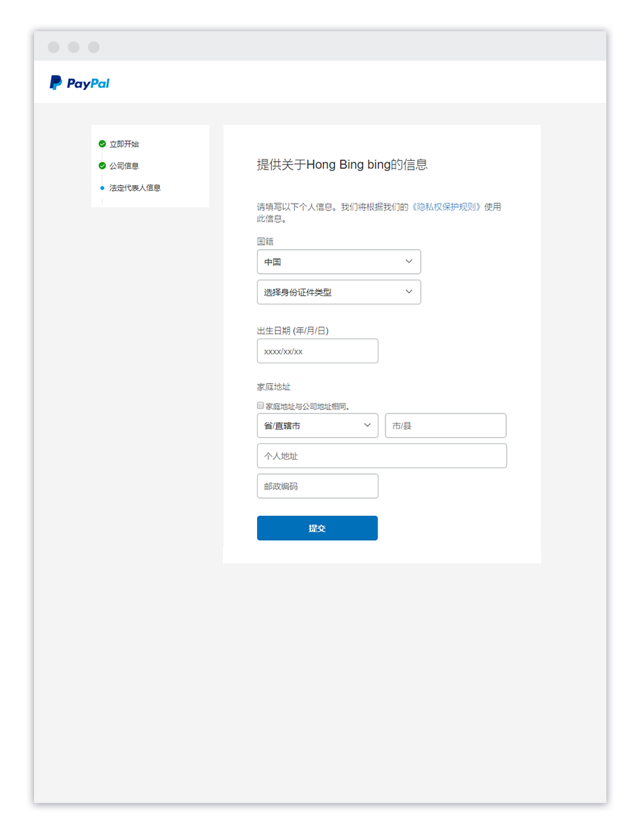Click the 邮政编码 postal code field
Image resolution: width=639 pixels, height=840 pixels.
(317, 485)
